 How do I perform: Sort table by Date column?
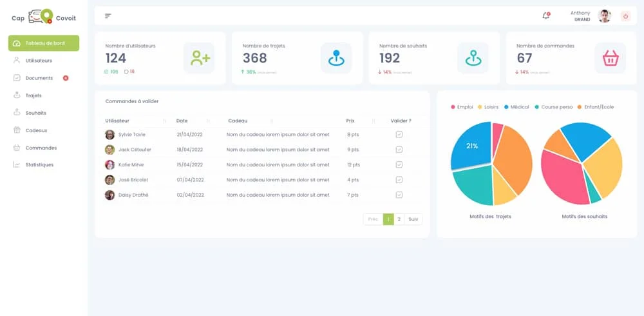(x=208, y=121)
